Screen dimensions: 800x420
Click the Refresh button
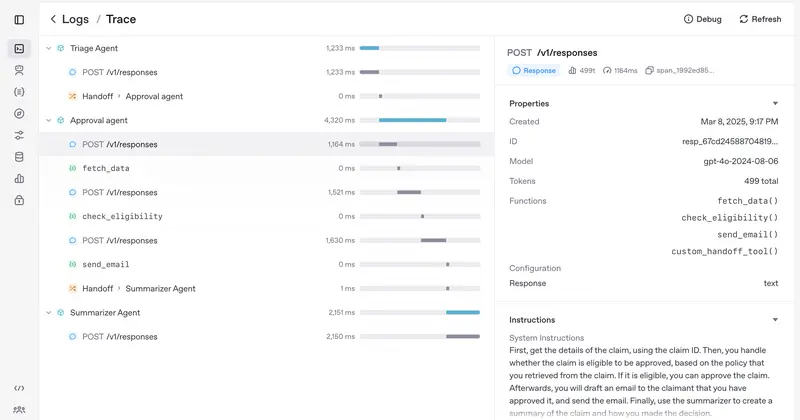tap(760, 19)
